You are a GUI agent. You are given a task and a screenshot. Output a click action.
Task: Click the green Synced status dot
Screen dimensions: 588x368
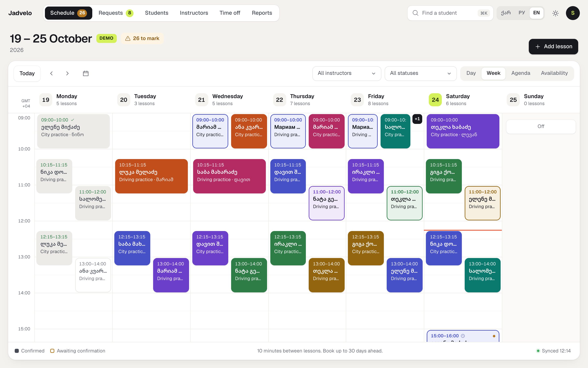pos(538,351)
